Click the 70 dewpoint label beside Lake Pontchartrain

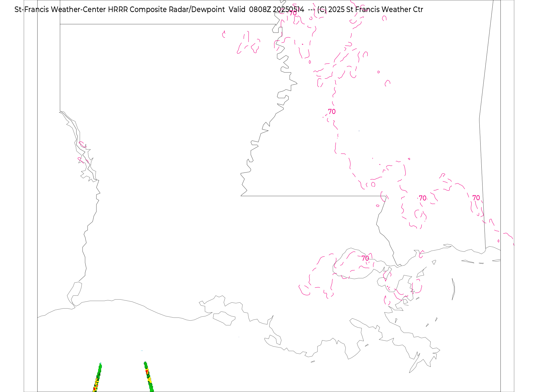(365, 258)
